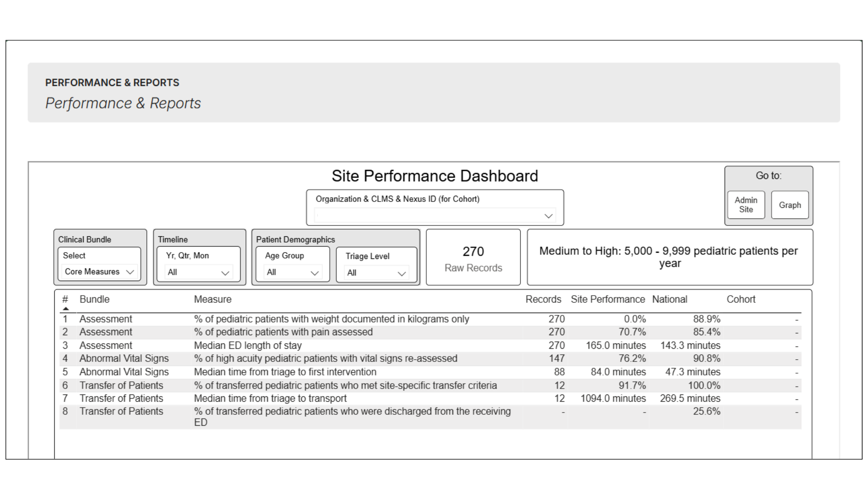Switch to the Graph view
Viewport: 868px width, 488px height.
point(789,205)
